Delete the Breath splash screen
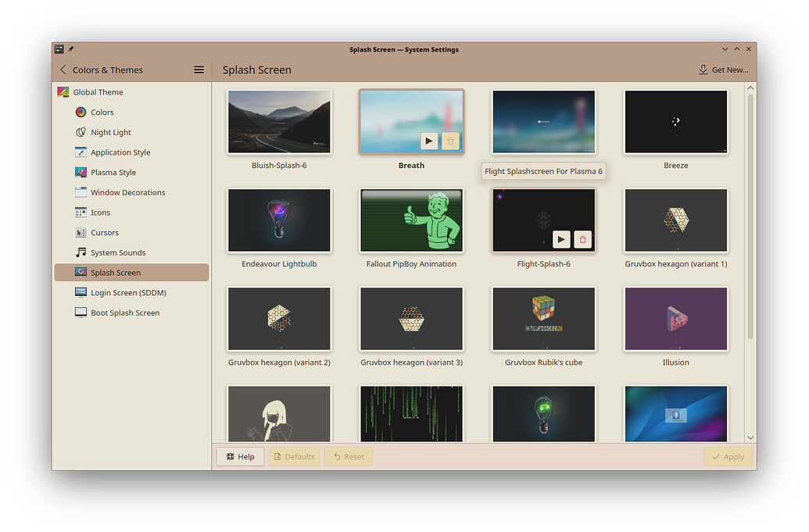The image size is (809, 532). click(x=450, y=141)
